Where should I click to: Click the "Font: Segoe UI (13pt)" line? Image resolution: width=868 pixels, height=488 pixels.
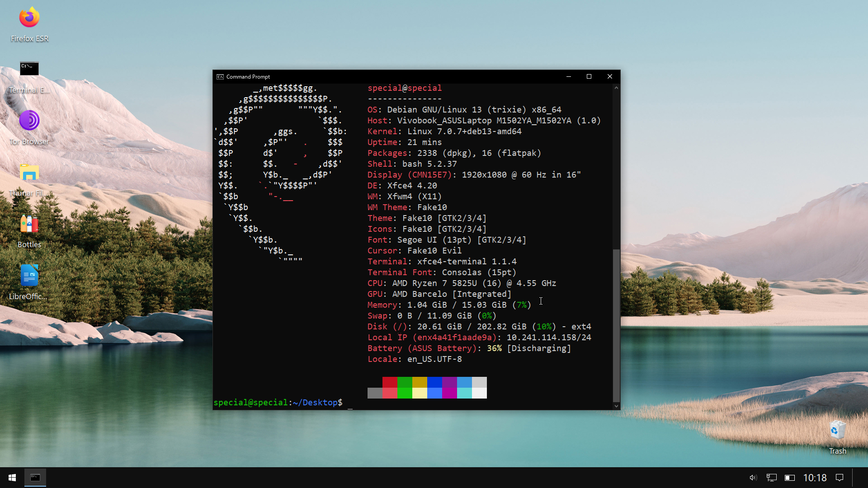pyautogui.click(x=447, y=240)
